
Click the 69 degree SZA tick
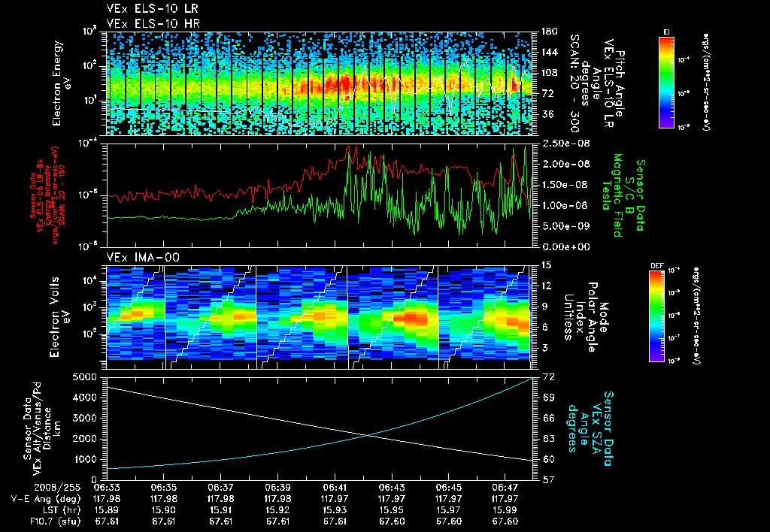tap(549, 397)
